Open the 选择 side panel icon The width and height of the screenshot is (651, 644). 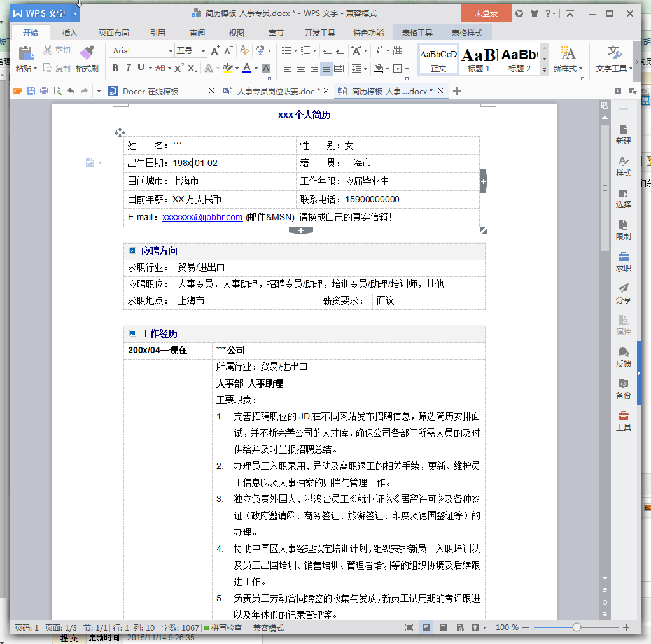pos(623,199)
